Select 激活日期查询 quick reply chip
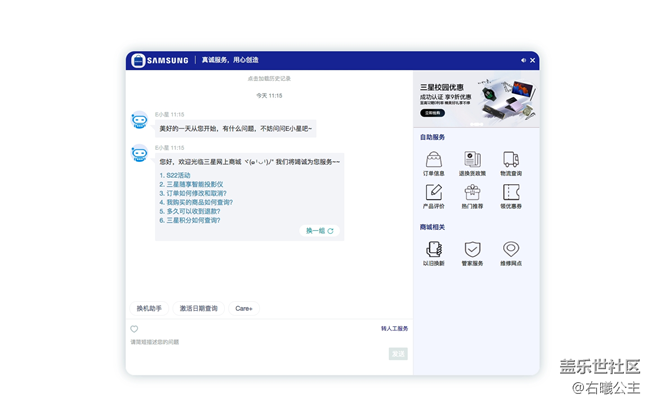This screenshot has width=650, height=406. pyautogui.click(x=198, y=309)
